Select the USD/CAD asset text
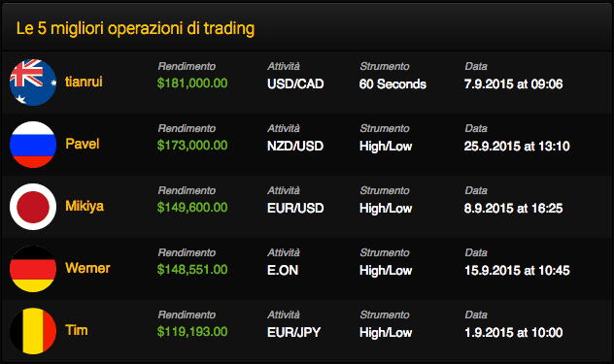The width and height of the screenshot is (614, 364). pos(295,84)
